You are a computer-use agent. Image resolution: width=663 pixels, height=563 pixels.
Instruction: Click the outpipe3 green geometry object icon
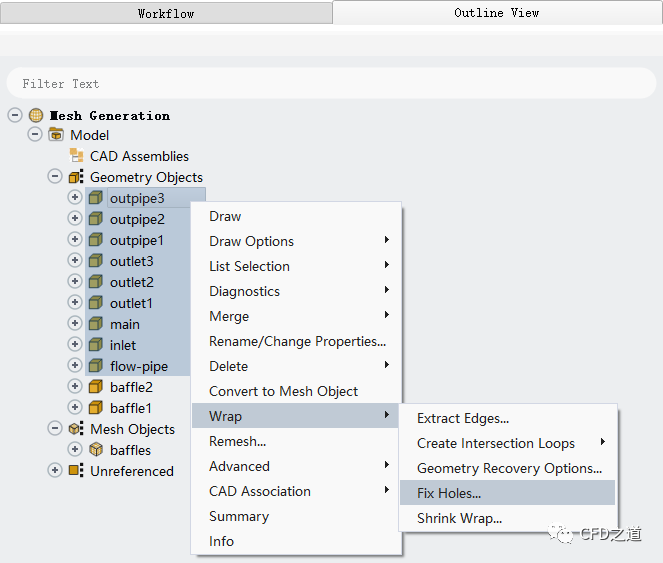pyautogui.click(x=96, y=198)
